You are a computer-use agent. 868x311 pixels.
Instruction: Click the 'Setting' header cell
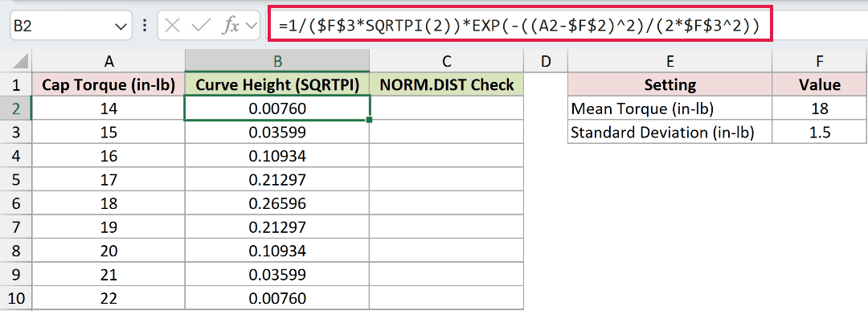click(669, 84)
